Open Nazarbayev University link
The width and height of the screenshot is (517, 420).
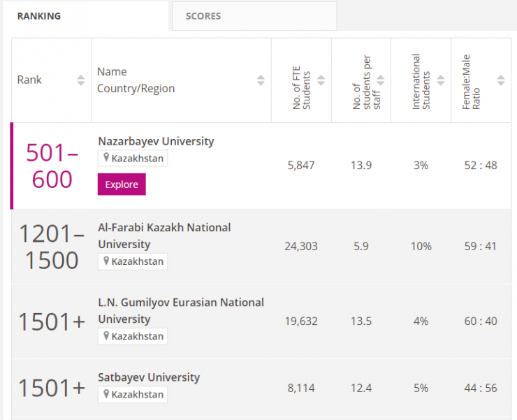[156, 141]
